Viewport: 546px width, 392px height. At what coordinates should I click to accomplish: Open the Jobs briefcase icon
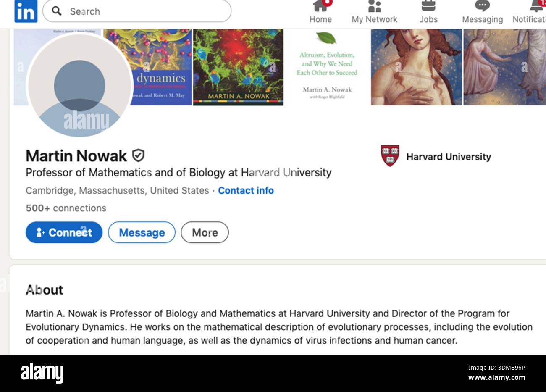click(x=428, y=6)
